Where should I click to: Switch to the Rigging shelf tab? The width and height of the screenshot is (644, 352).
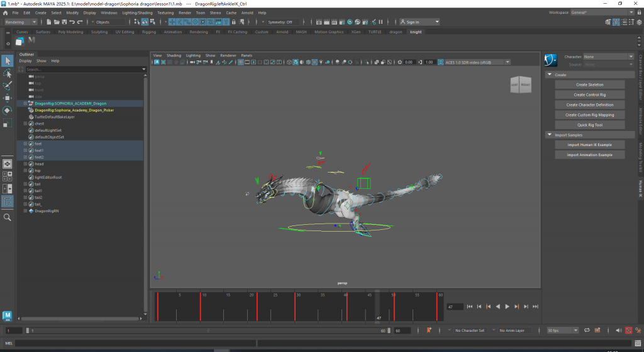point(149,31)
